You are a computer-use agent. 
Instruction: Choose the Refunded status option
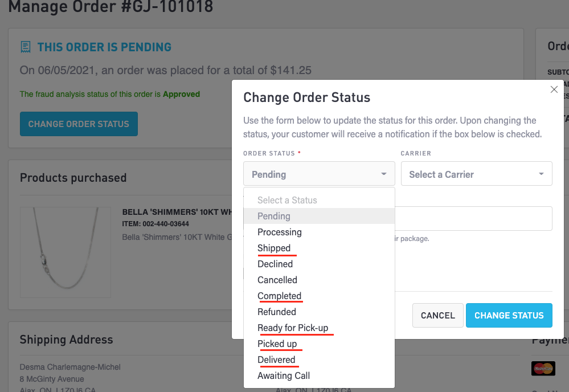point(277,312)
